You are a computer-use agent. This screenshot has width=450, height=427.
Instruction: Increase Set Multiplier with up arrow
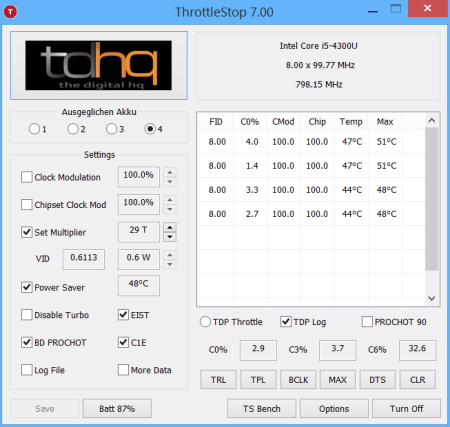point(170,227)
